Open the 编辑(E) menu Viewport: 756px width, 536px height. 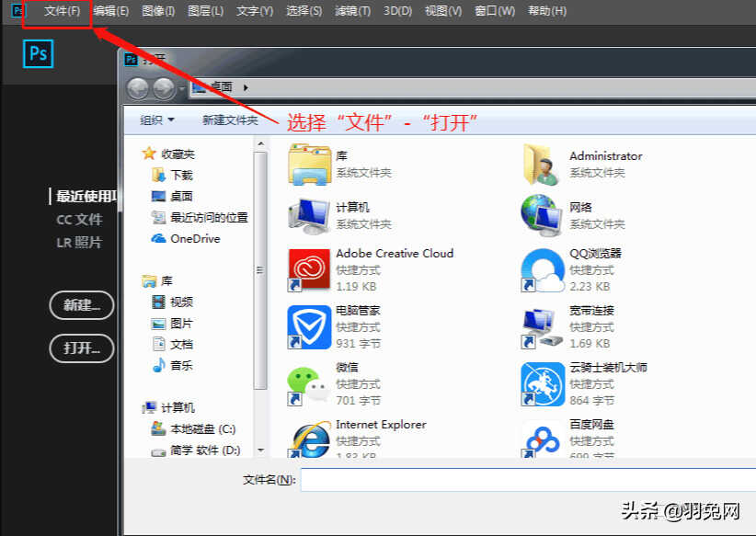(111, 11)
